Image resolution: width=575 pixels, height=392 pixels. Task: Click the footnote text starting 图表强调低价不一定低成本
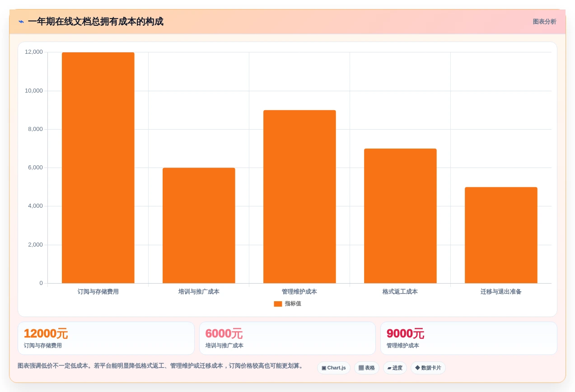161,366
